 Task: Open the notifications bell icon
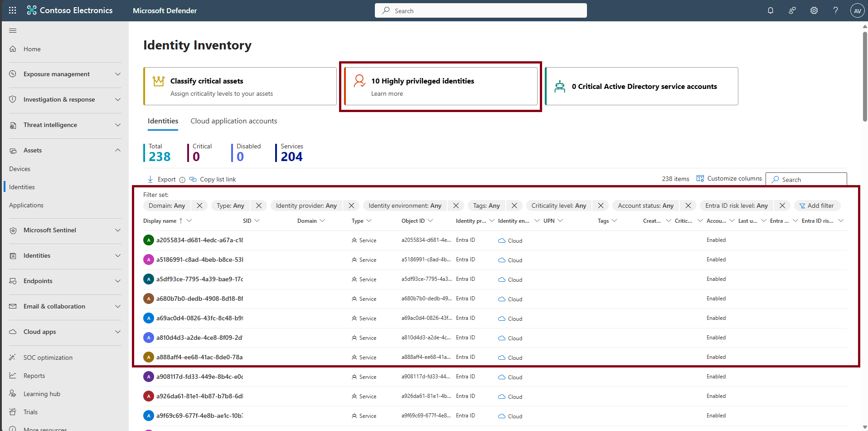tap(771, 10)
